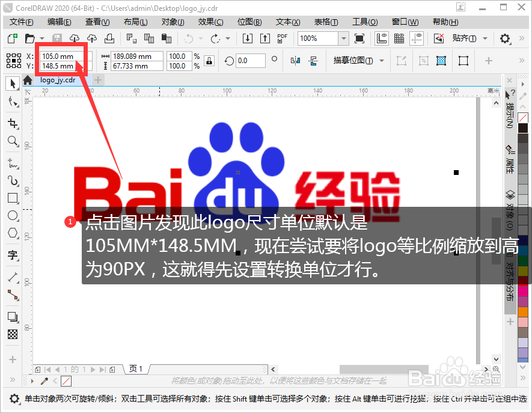Pick the black swatch in palette

523,128
